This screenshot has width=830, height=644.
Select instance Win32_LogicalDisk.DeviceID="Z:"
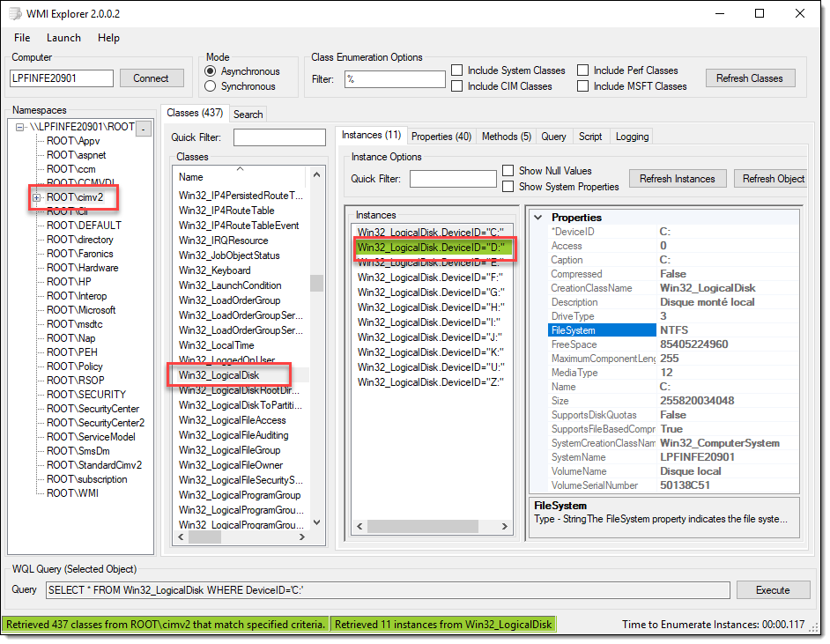pos(430,382)
